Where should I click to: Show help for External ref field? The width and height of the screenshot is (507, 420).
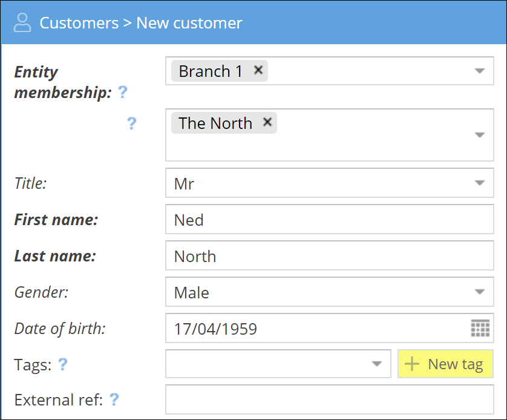[113, 400]
